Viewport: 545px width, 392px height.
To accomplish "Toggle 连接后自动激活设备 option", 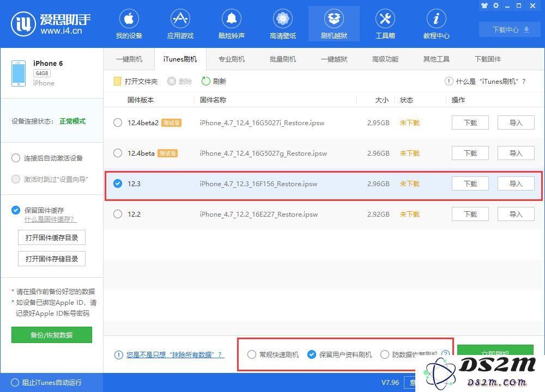I will coord(16,158).
